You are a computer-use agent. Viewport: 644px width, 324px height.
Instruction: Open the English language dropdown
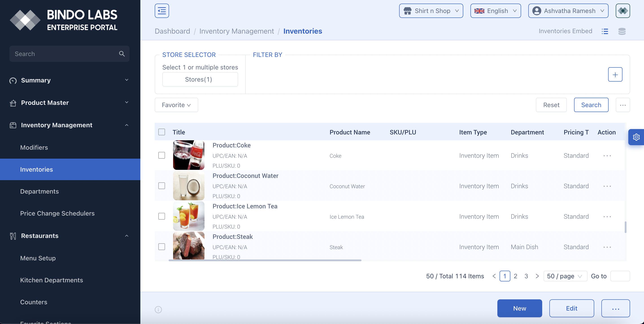click(495, 11)
